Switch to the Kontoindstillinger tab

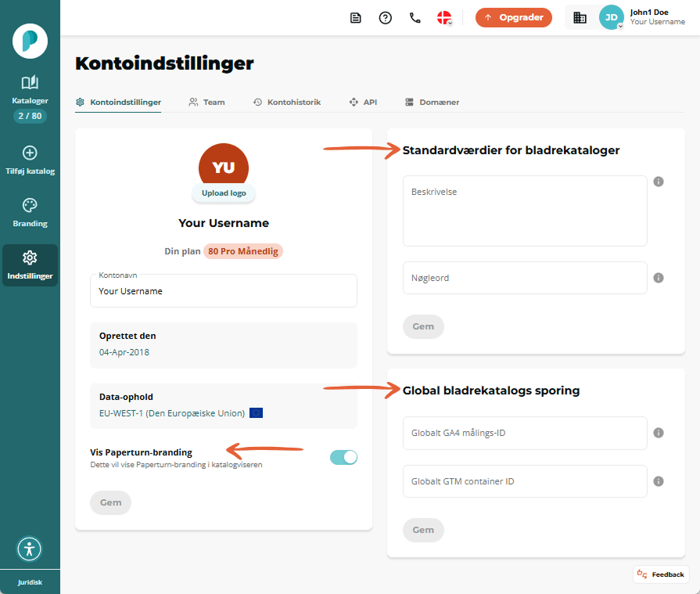coord(118,103)
